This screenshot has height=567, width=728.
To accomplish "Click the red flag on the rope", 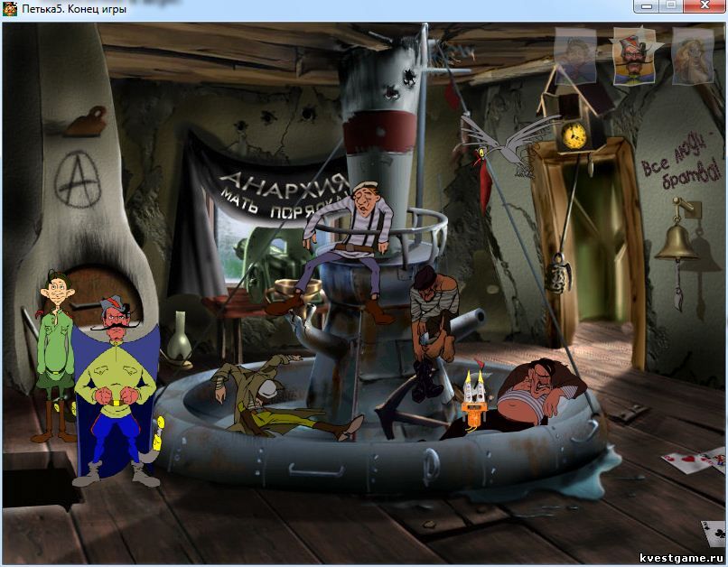I will (x=484, y=188).
